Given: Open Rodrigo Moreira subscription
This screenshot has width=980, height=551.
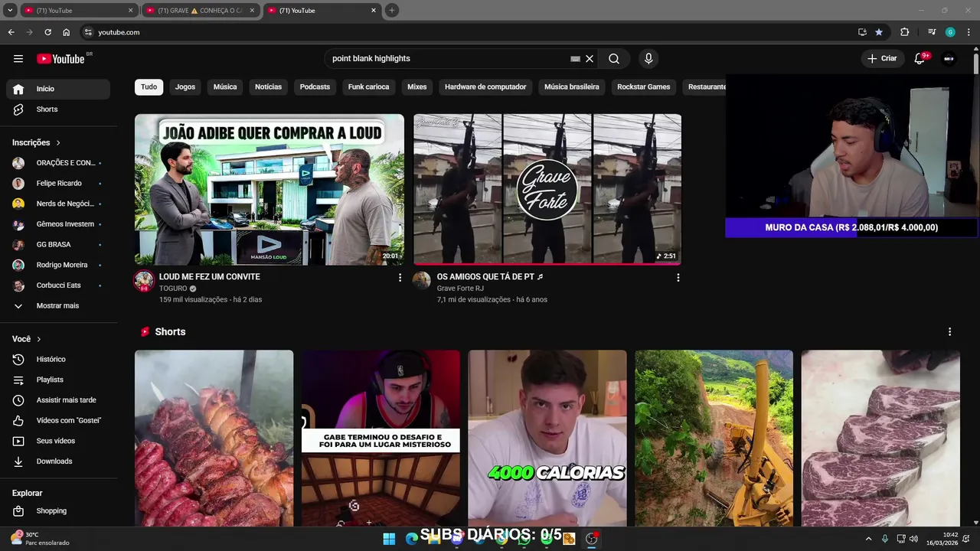Looking at the screenshot, I should pyautogui.click(x=58, y=265).
